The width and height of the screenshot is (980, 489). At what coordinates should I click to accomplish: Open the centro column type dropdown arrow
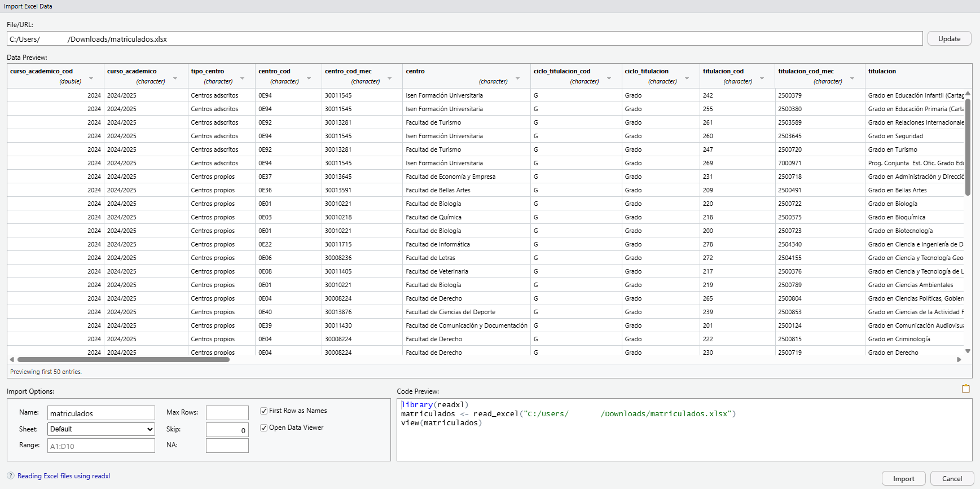[517, 78]
